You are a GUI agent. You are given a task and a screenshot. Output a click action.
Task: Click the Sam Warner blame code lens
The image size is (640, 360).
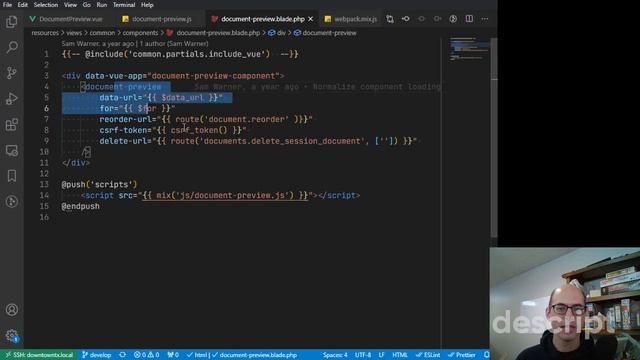(x=135, y=43)
